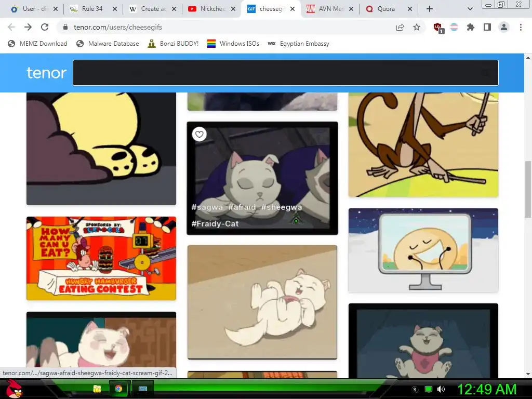Viewport: 532px width, 399px height.
Task: Open the Extensions puzzle icon
Action: click(471, 27)
